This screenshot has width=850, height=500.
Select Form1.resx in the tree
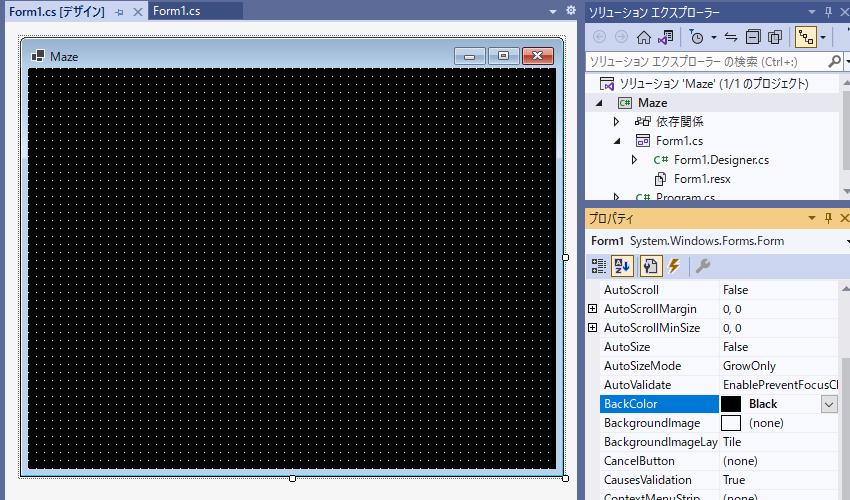coord(702,178)
